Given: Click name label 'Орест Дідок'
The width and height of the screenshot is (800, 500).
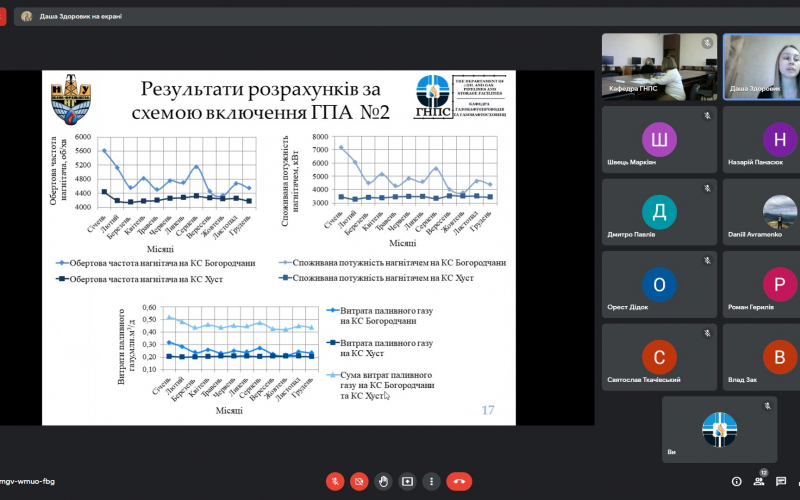Looking at the screenshot, I should point(628,307).
